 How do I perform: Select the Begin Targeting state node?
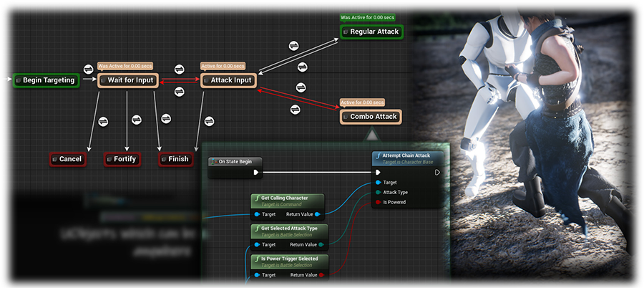(x=46, y=80)
